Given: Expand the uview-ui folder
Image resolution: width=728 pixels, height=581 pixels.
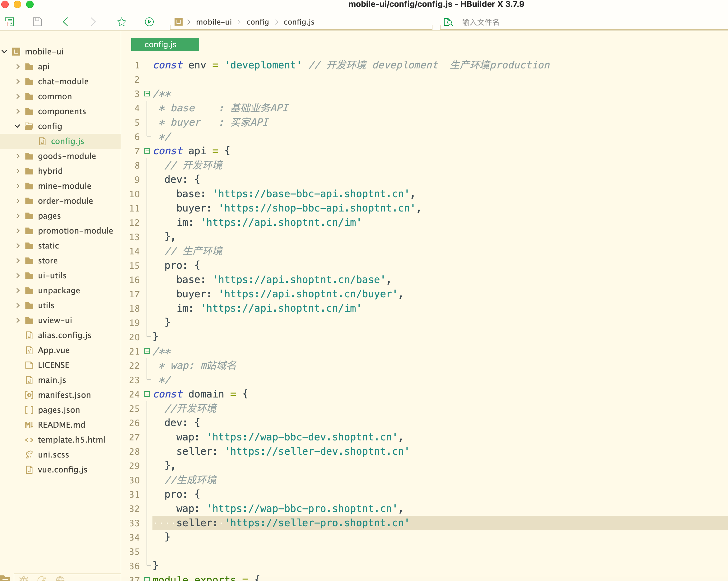Looking at the screenshot, I should pyautogui.click(x=18, y=320).
